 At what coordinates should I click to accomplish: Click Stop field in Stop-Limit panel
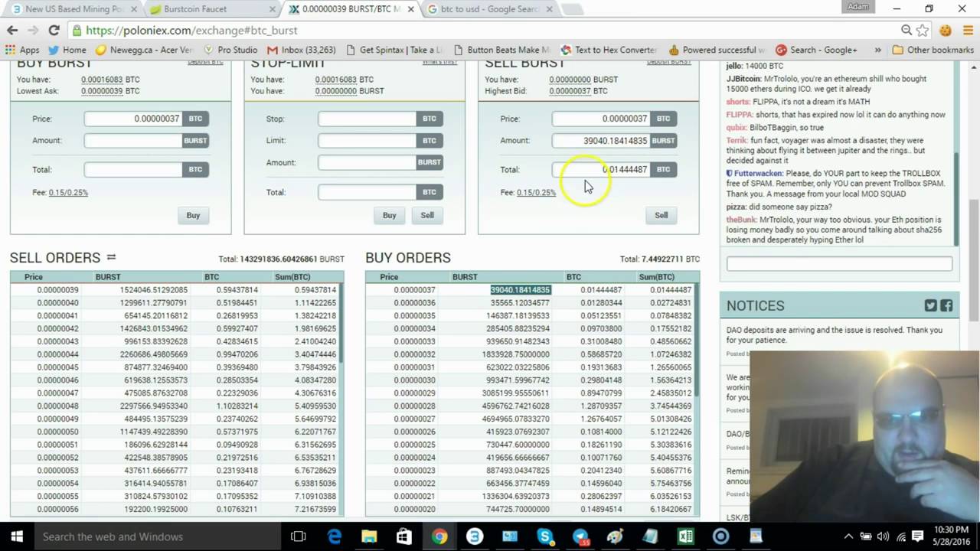[x=367, y=119]
